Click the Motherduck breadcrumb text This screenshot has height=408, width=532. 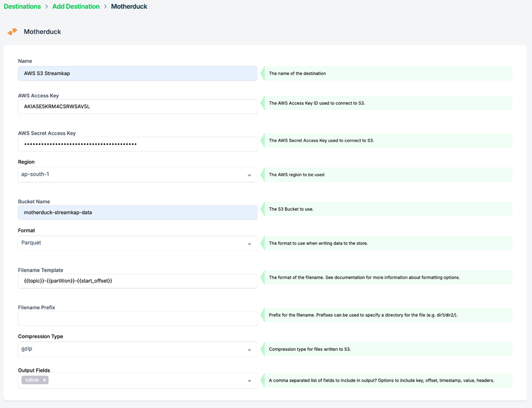[x=129, y=7]
